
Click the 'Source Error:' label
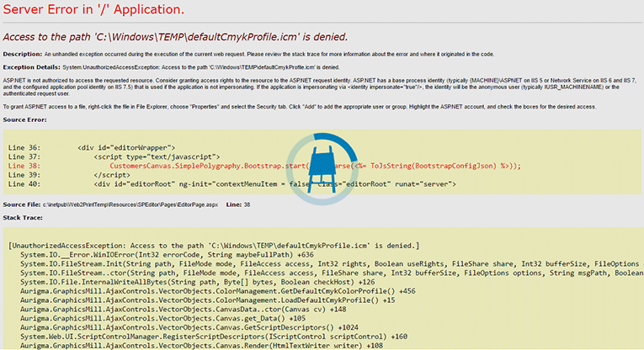click(x=24, y=119)
